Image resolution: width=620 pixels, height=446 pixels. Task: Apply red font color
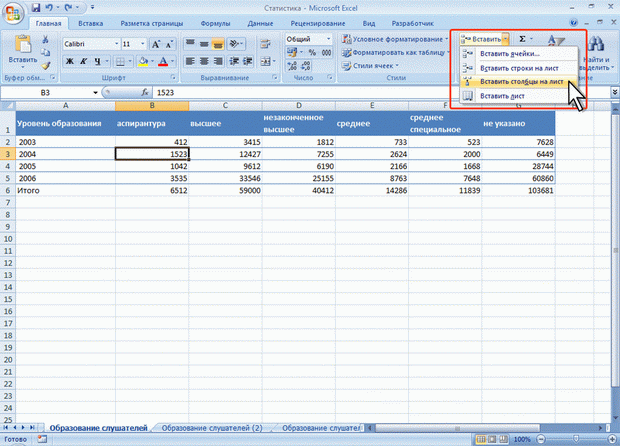pos(163,61)
